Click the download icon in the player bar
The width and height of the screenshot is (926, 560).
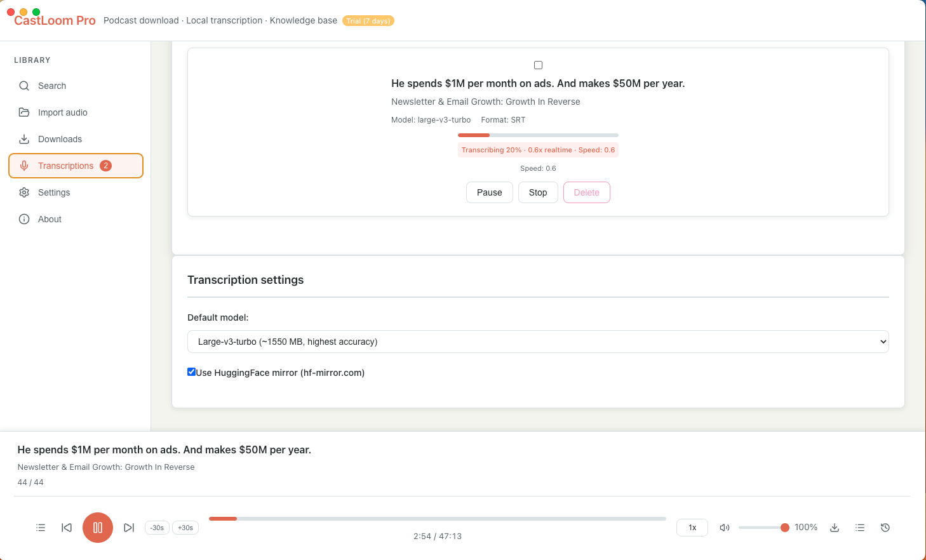834,527
